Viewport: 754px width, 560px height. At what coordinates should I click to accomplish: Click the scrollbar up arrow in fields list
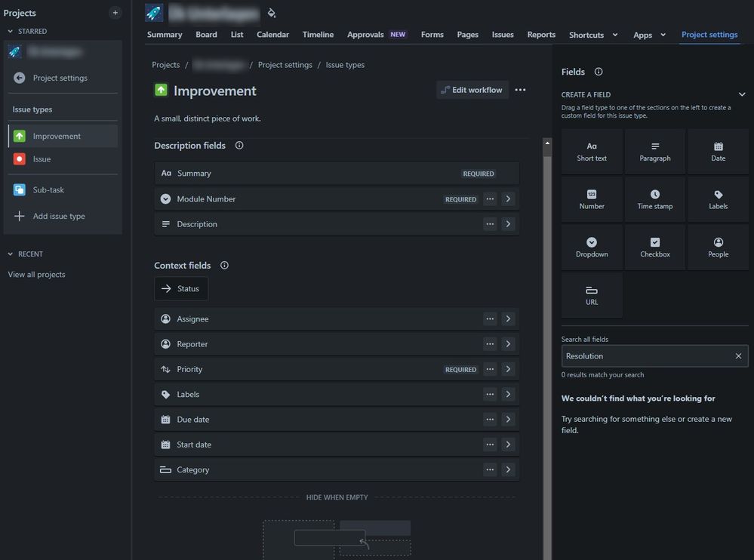[x=546, y=143]
